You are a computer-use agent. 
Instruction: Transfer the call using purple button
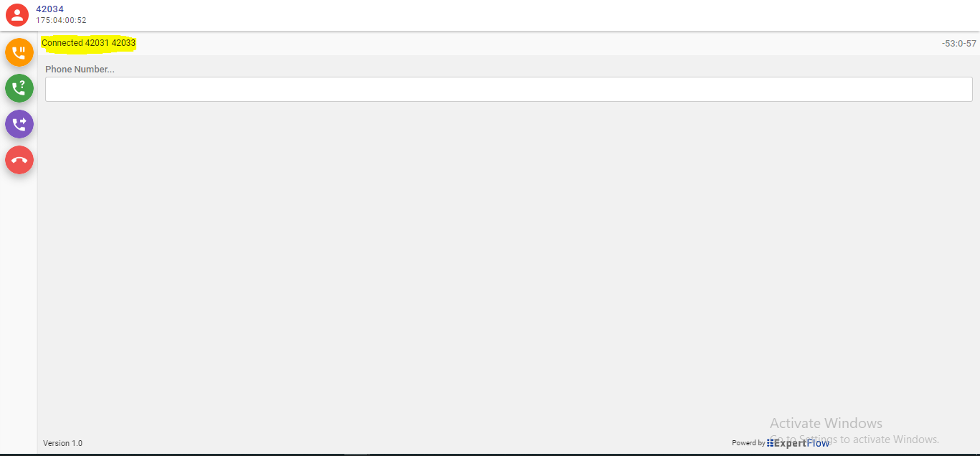click(19, 124)
